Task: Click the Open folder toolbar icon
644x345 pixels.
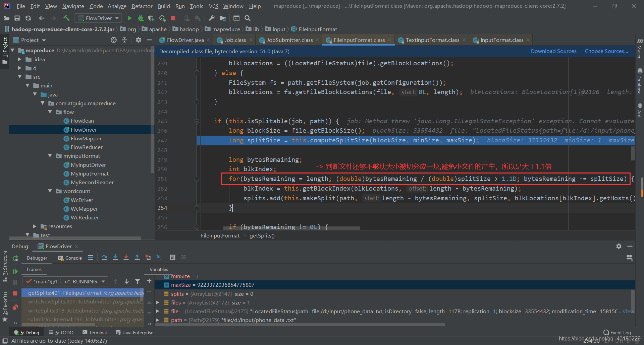Action: click(x=6, y=18)
